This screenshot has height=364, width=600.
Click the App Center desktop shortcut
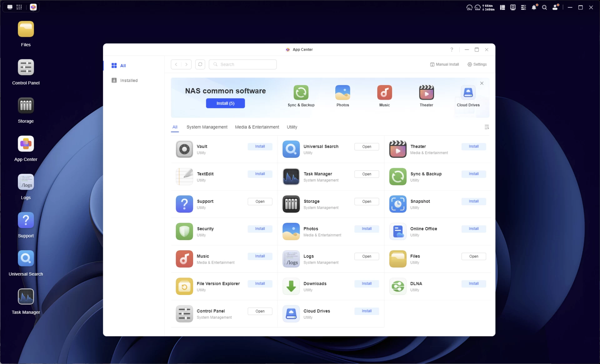coord(26,144)
